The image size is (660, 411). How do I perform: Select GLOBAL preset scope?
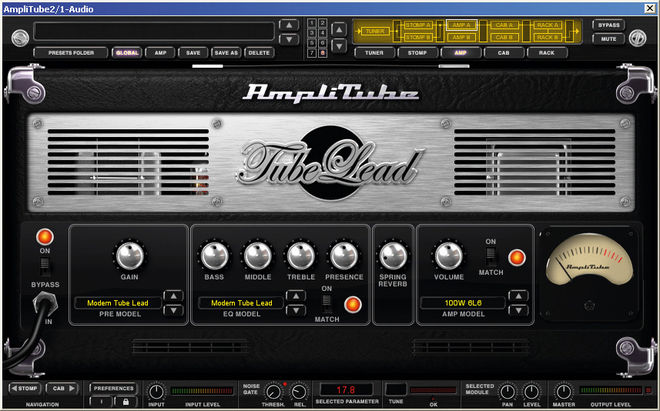coord(127,53)
